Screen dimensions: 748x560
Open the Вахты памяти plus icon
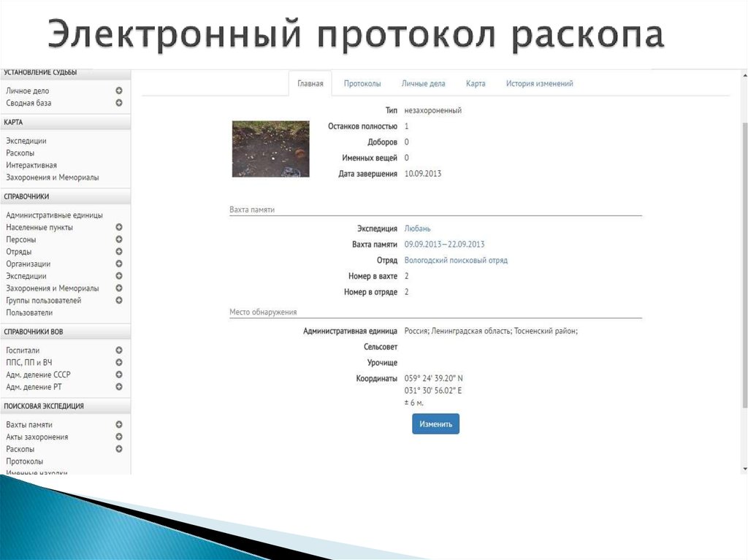tap(118, 424)
